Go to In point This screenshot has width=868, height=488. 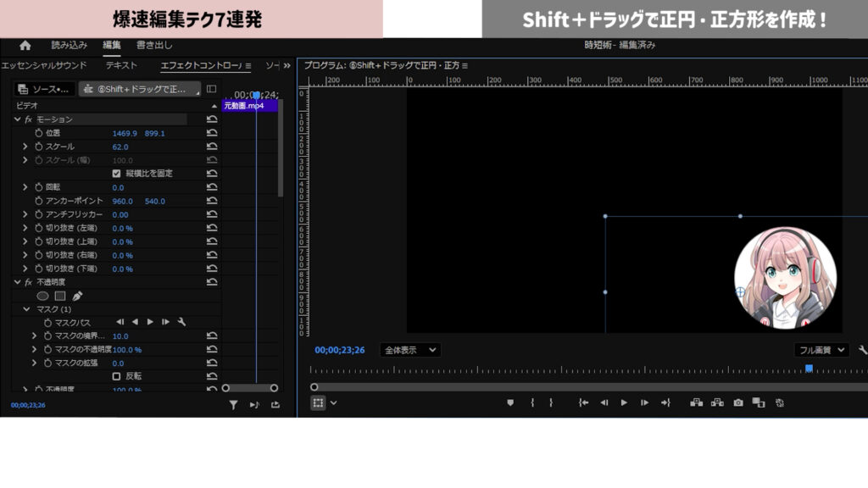(583, 402)
